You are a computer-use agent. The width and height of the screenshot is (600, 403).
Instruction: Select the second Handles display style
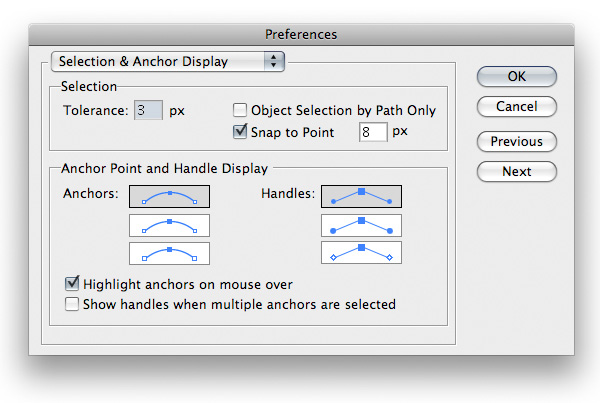(x=360, y=225)
